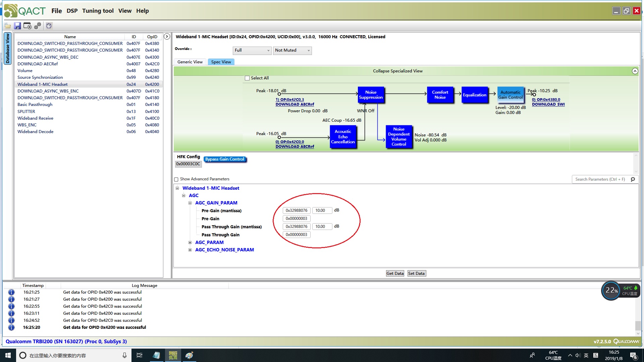Expand the AGC_ECHO_NOISE_PARAM node
The width and height of the screenshot is (644, 362).
(x=190, y=250)
